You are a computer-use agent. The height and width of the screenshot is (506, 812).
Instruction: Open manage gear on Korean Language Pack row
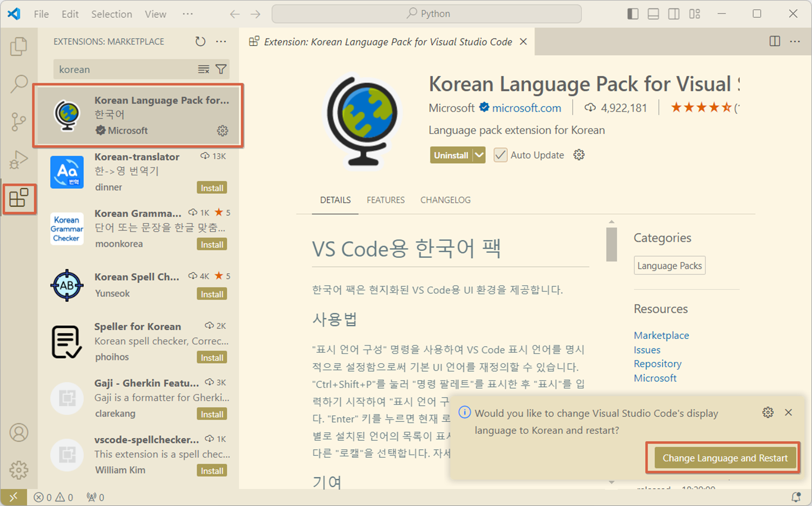[x=222, y=131]
